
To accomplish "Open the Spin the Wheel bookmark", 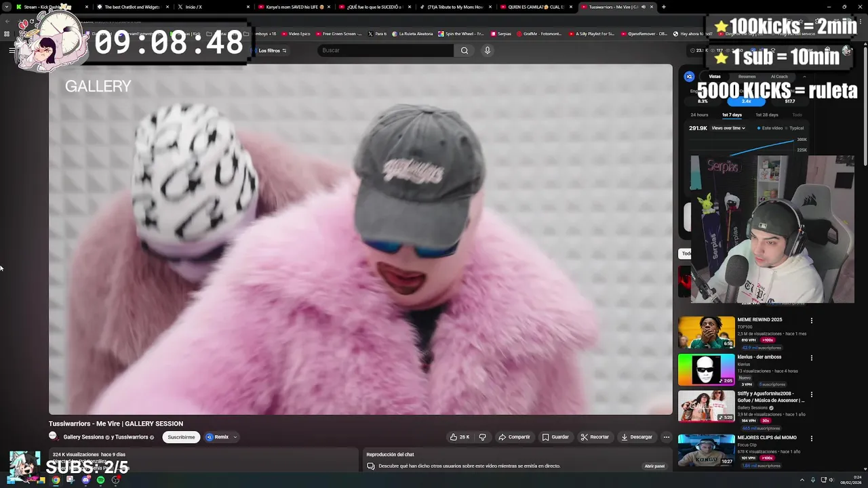I will pos(462,33).
